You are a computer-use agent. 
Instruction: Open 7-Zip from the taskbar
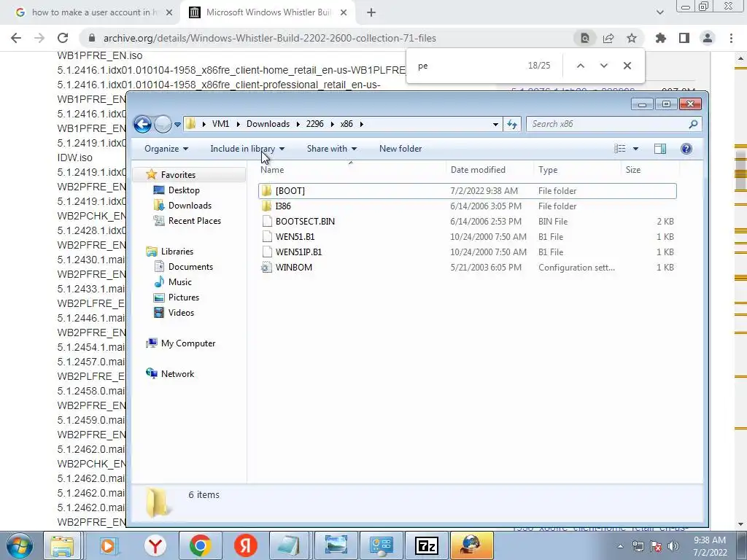tap(426, 545)
